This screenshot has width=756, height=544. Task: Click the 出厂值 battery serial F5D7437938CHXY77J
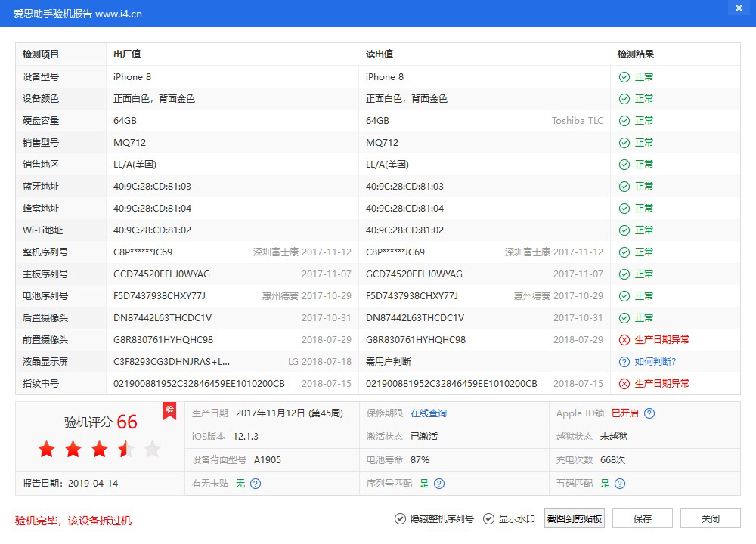pos(159,296)
